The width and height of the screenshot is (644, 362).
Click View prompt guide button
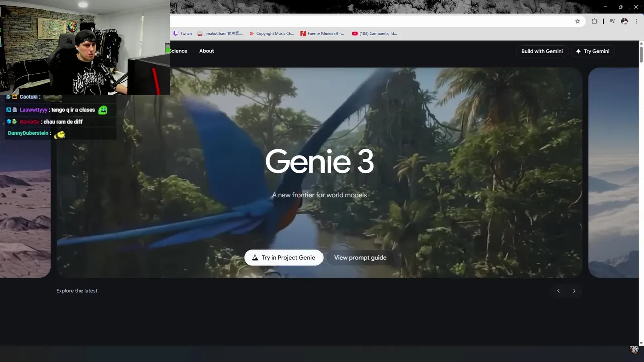(x=360, y=258)
